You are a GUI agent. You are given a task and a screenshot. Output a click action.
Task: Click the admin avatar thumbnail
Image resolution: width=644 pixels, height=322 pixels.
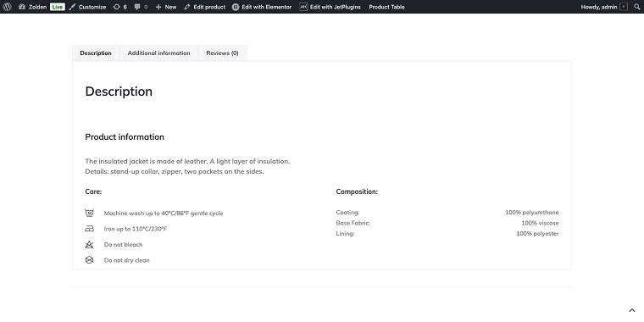coord(624,7)
